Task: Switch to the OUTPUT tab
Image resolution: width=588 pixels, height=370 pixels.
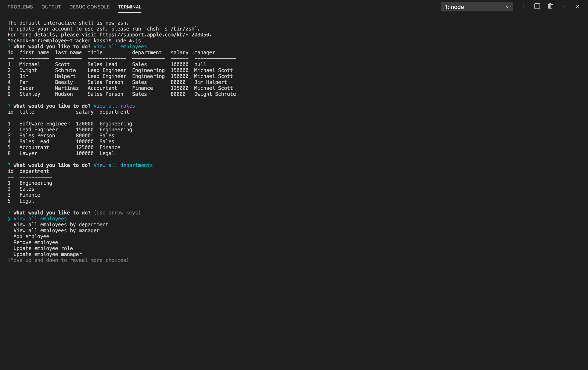Action: click(x=51, y=7)
